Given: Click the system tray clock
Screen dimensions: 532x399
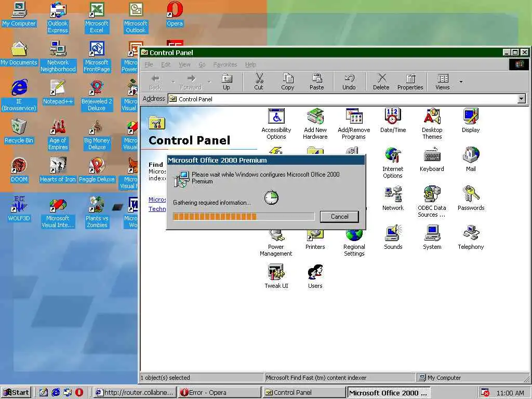Looking at the screenshot, I should tap(510, 393).
